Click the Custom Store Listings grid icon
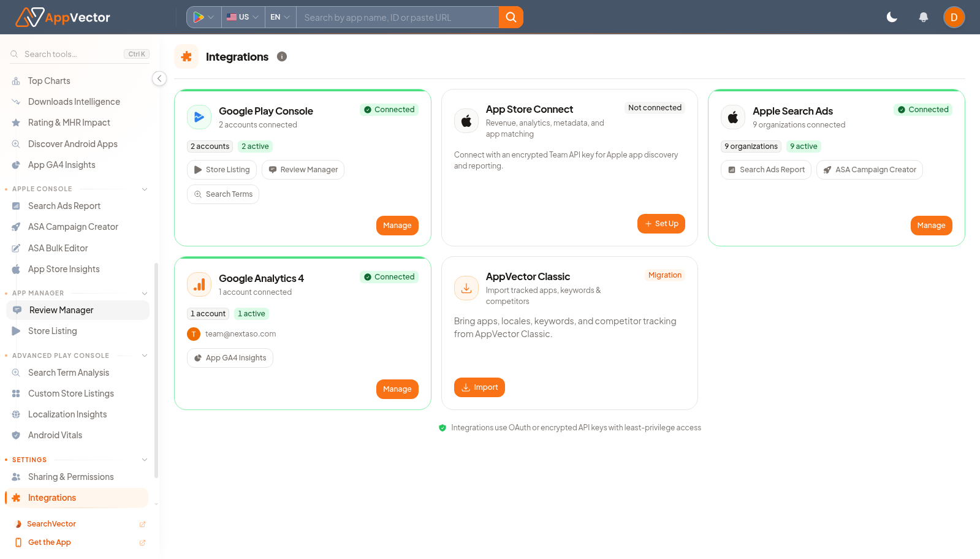The width and height of the screenshot is (980, 559). coord(16,394)
